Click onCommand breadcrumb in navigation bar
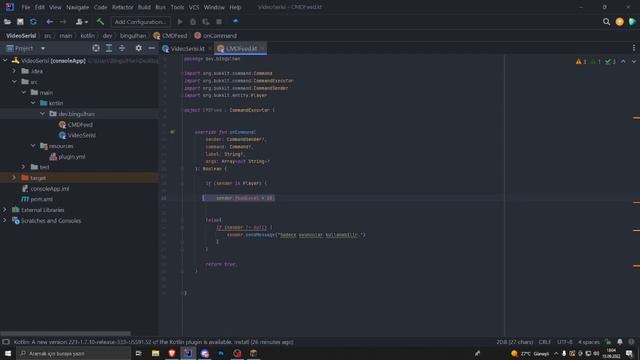The image size is (640, 360). 216,36
